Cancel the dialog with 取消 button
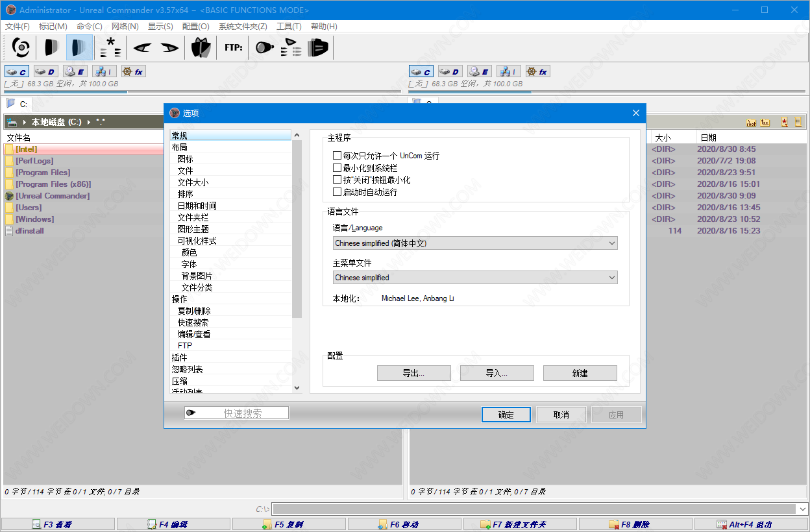 [561, 415]
